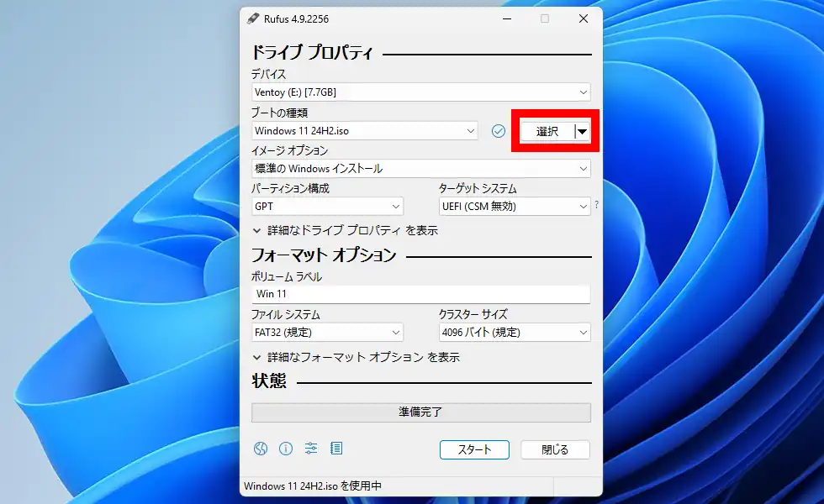Click the フォーマット オプション heading

click(x=324, y=255)
